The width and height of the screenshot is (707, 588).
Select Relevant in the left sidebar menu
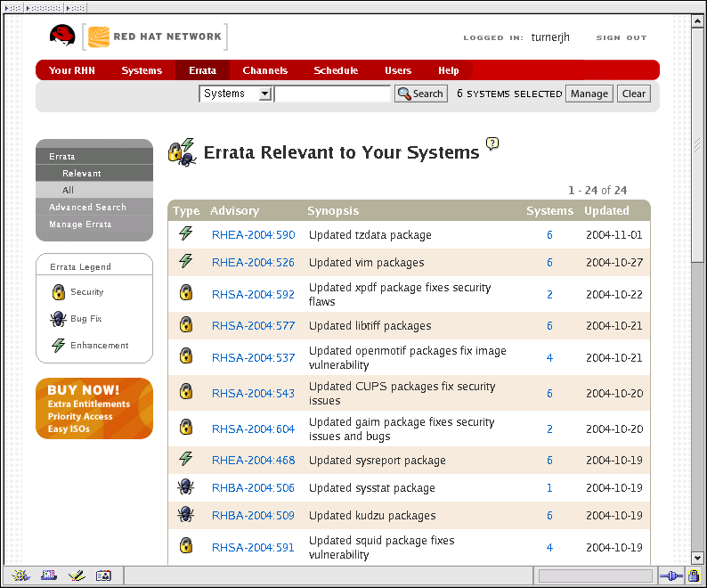click(94, 174)
